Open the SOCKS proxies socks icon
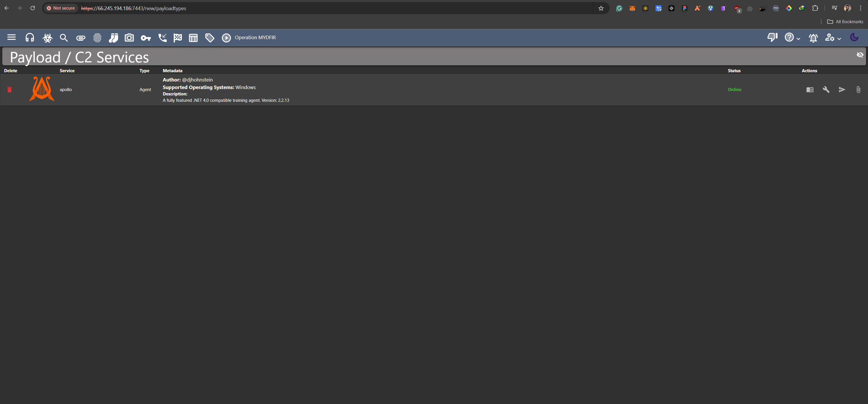The height and width of the screenshot is (404, 868). tap(114, 37)
